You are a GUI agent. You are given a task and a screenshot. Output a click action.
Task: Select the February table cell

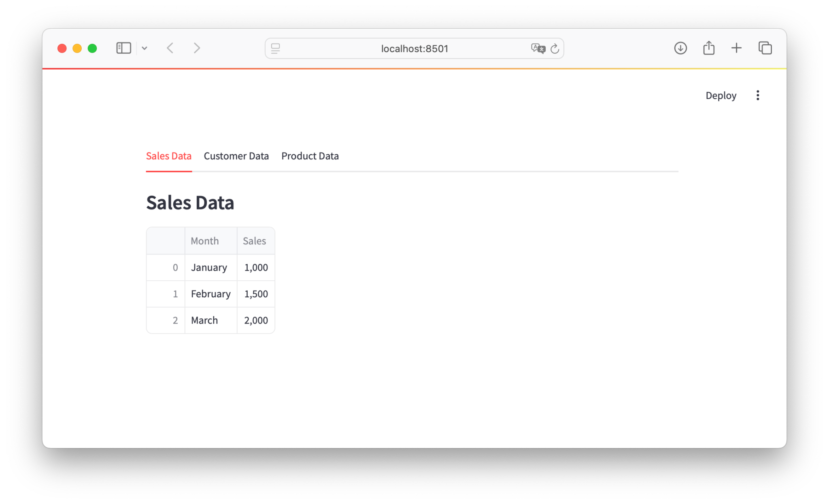tap(210, 294)
